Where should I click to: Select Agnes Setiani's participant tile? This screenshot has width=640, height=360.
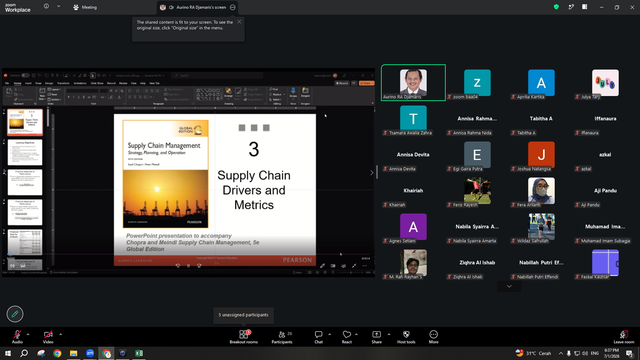point(413,227)
